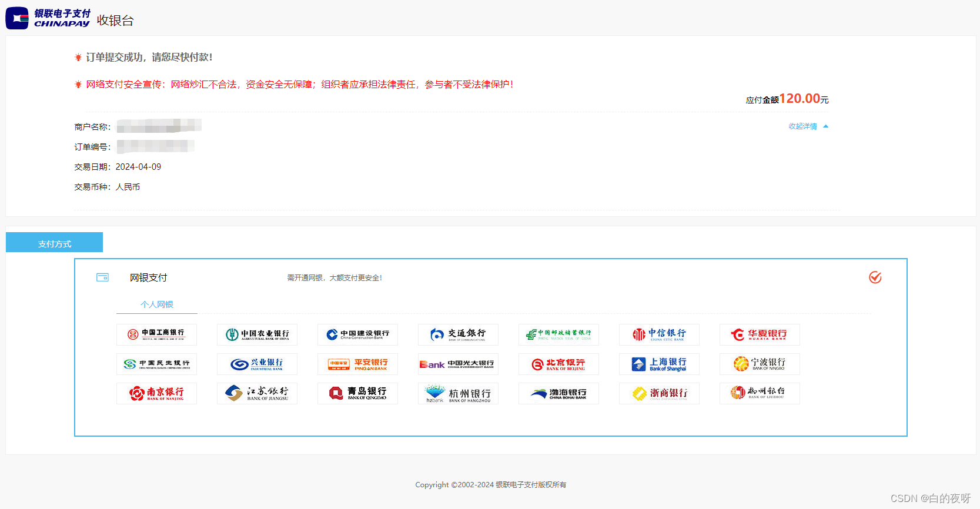The width and height of the screenshot is (980, 509).
Task: Click the 网银支付 card icon
Action: 102,277
